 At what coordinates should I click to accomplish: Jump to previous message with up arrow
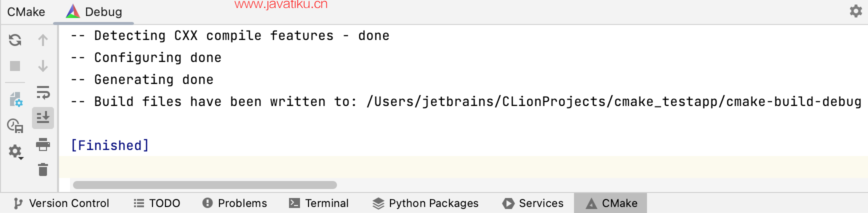[x=43, y=40]
